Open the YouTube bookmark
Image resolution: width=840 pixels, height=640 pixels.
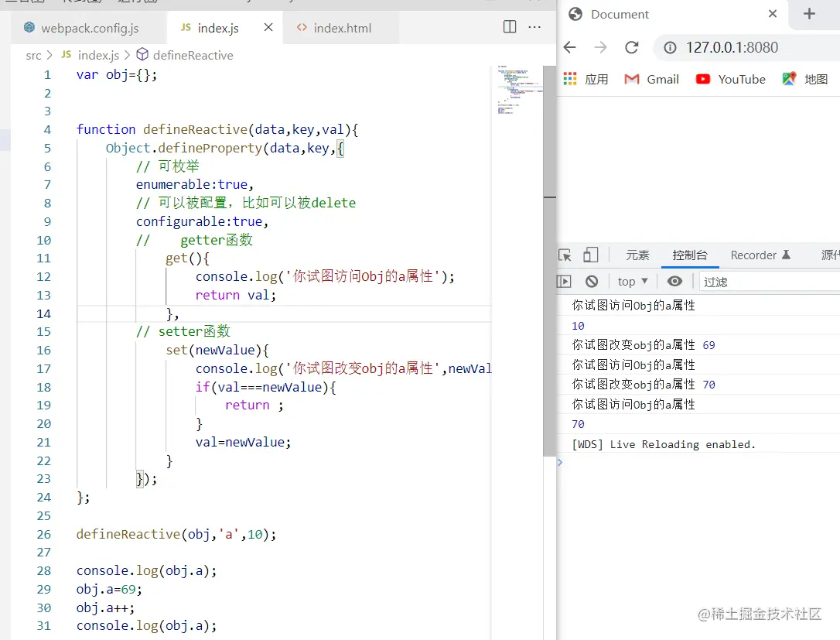tap(729, 78)
